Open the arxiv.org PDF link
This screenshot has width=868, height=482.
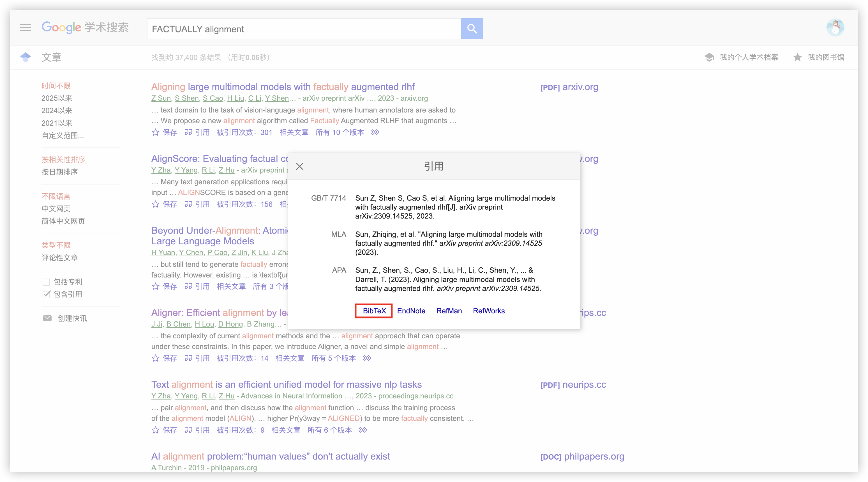569,87
